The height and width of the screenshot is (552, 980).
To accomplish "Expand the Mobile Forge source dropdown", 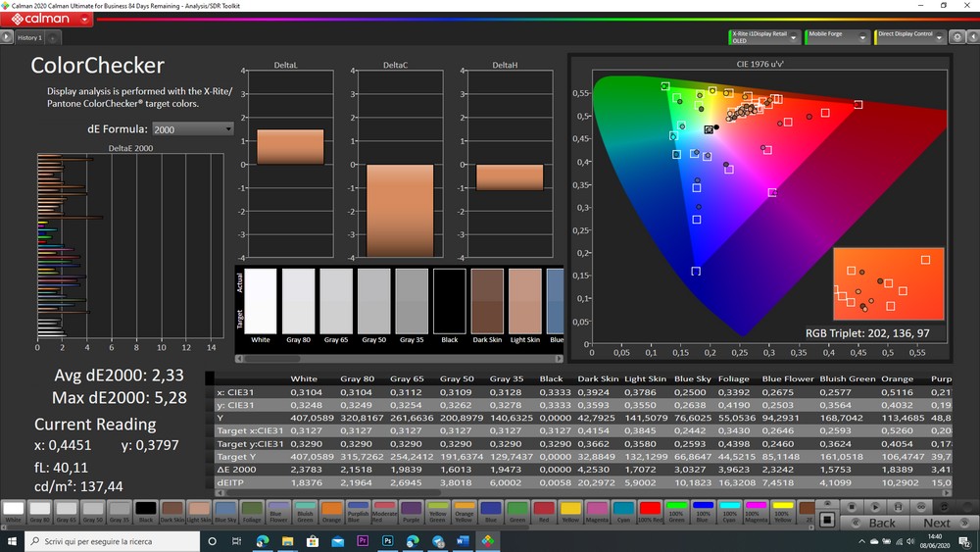I will click(x=863, y=37).
